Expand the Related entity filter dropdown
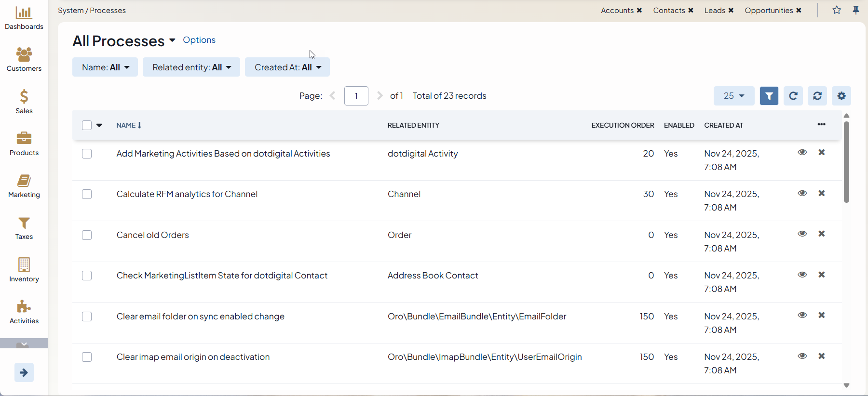Image resolution: width=868 pixels, height=396 pixels. [191, 67]
